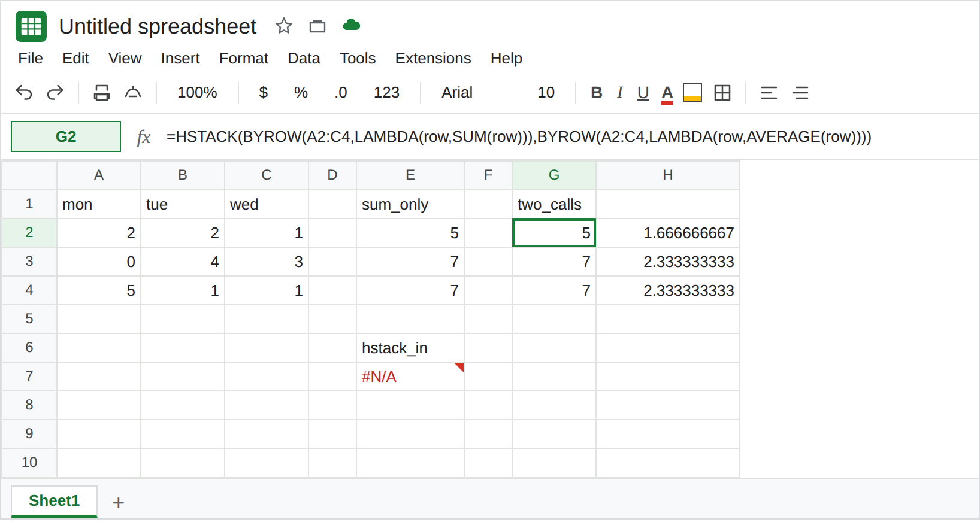980x522 pixels.
Task: Open the vertical align icon
Action: click(x=801, y=93)
